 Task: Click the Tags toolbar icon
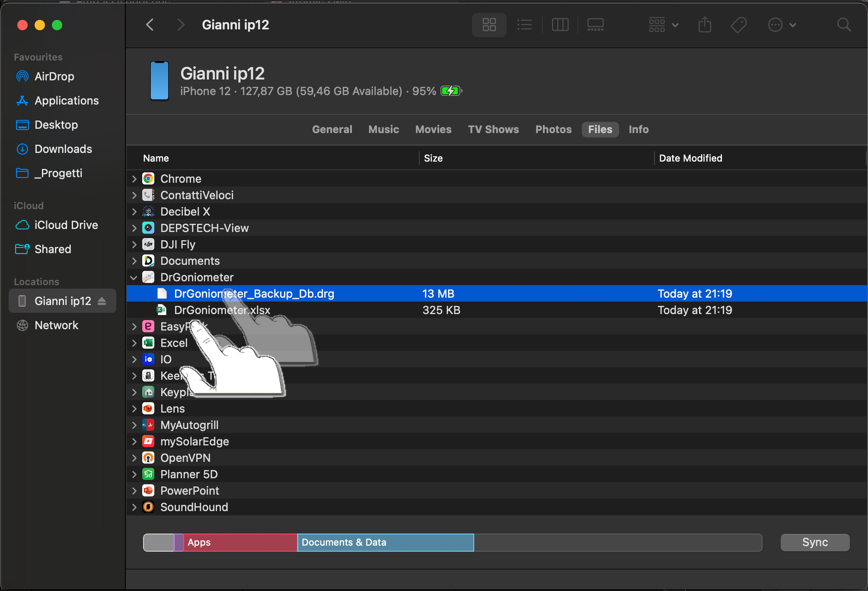739,25
